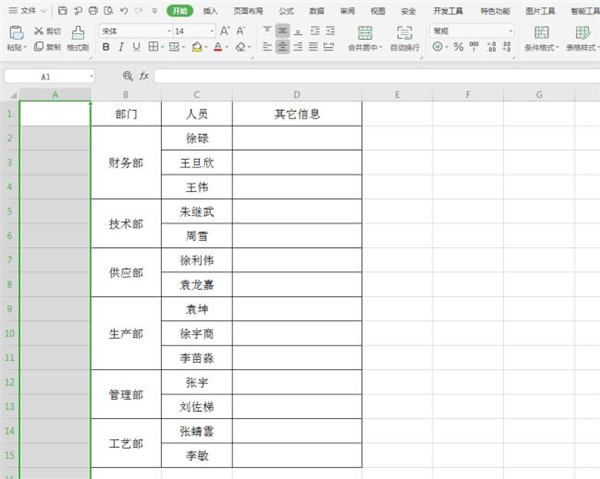Open the font size dropdown showing 14
Screen dimensions: 600x479
pyautogui.click(x=193, y=31)
